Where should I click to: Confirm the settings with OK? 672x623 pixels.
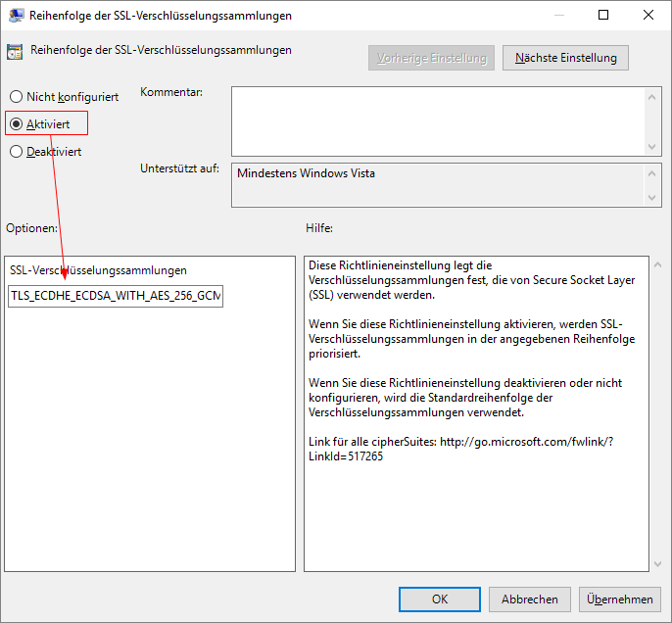pyautogui.click(x=440, y=599)
